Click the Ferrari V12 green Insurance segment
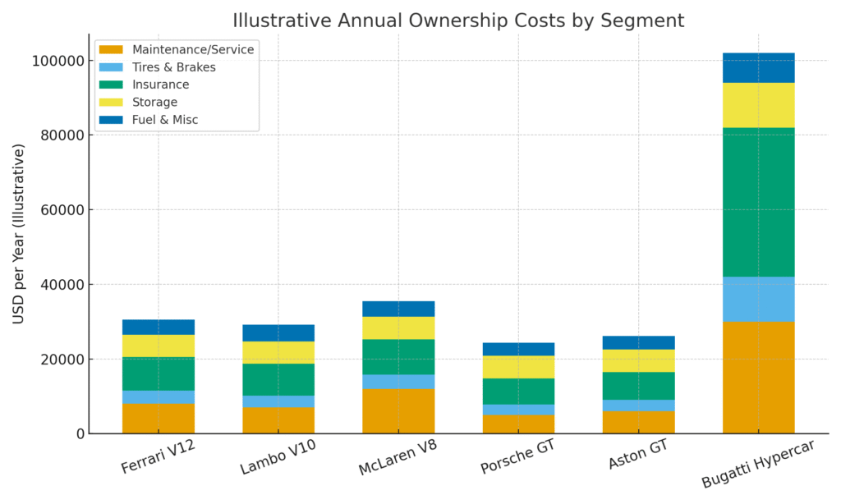The height and width of the screenshot is (504, 841). tap(159, 373)
